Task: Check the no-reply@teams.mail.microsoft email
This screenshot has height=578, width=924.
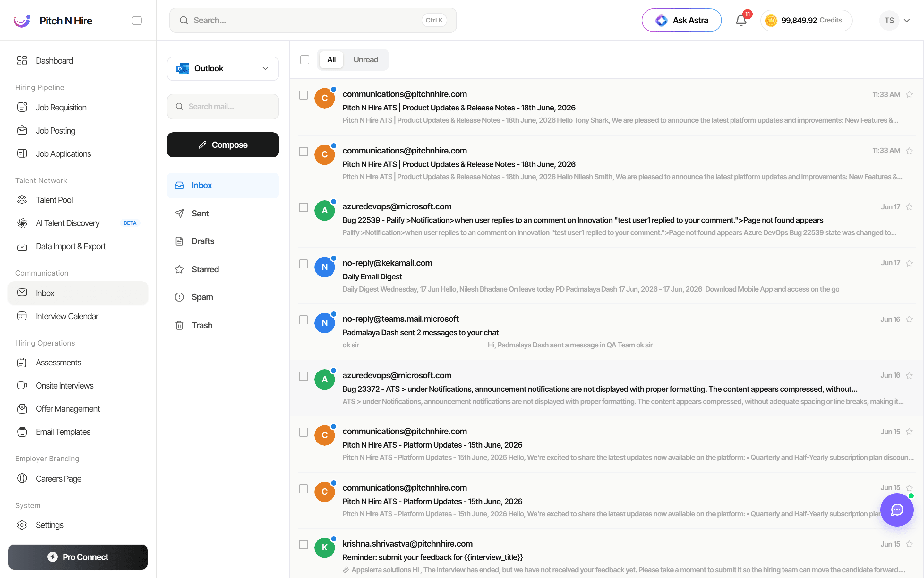Action: [304, 320]
